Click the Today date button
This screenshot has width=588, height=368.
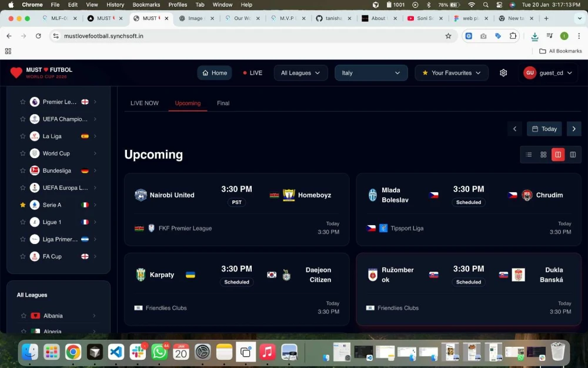pos(544,129)
